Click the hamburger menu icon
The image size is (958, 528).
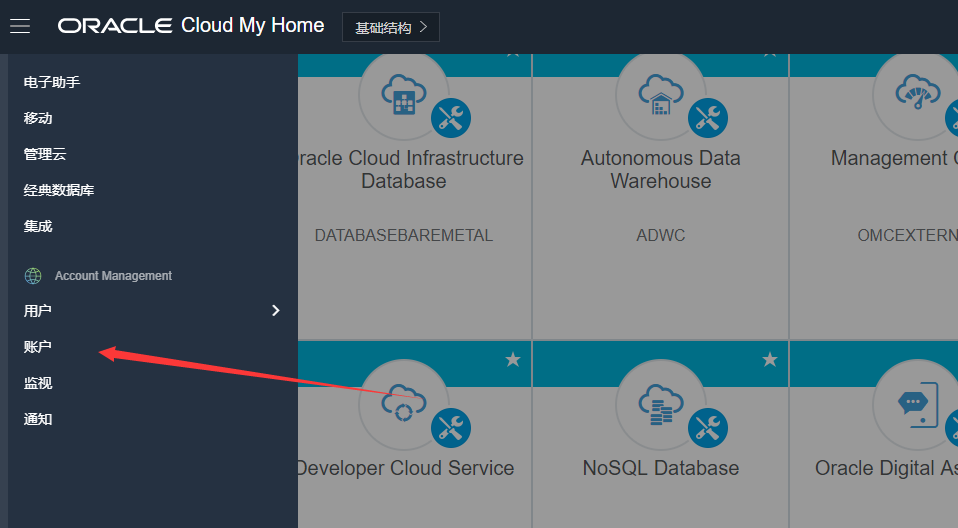point(20,26)
